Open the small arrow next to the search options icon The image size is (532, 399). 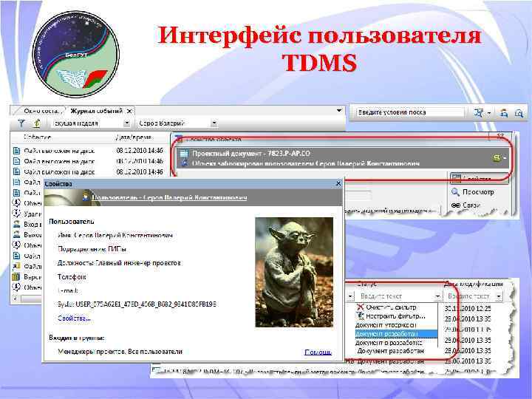[489, 113]
